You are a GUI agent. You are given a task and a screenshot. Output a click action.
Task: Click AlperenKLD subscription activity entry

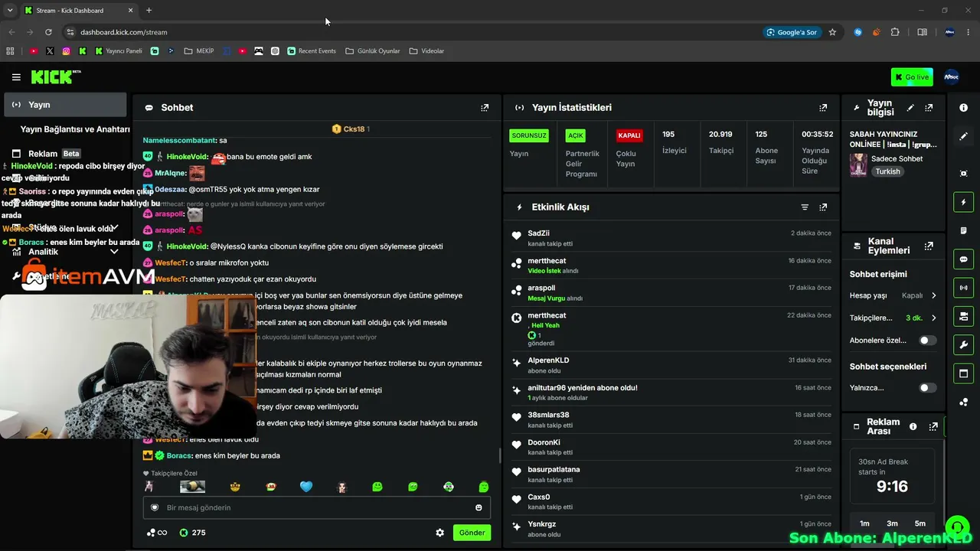click(670, 365)
